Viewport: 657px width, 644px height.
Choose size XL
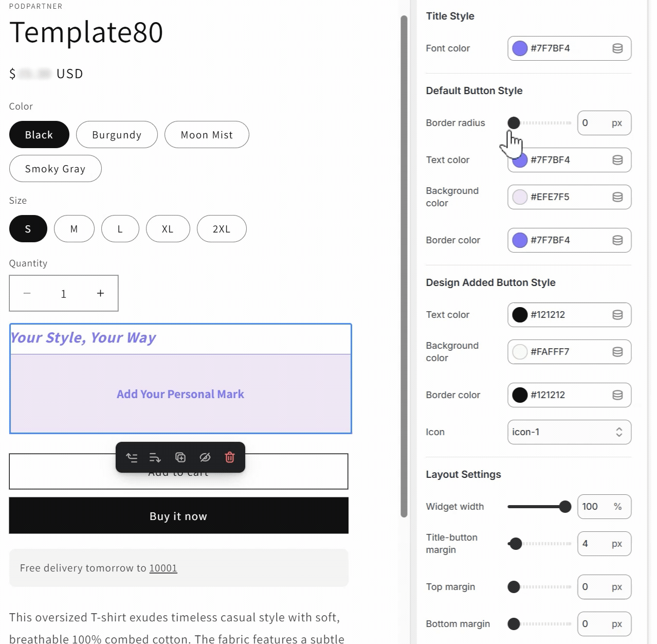pos(168,229)
